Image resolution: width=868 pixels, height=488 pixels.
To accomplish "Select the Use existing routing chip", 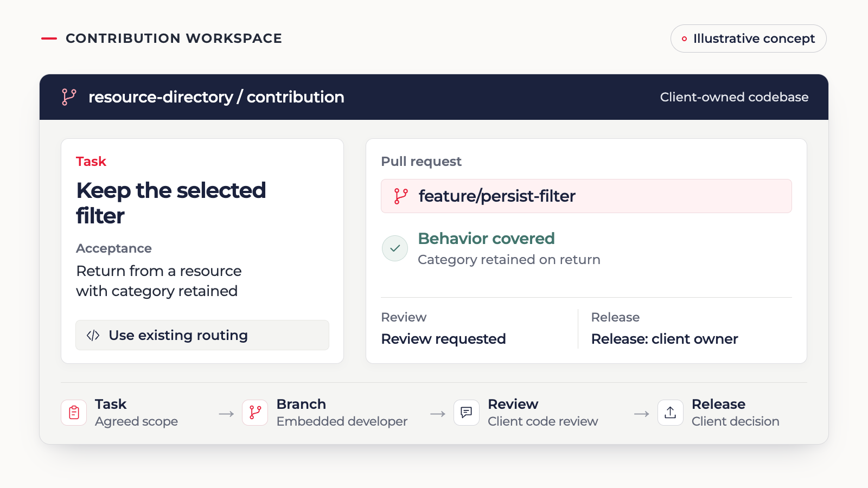I will tap(202, 335).
